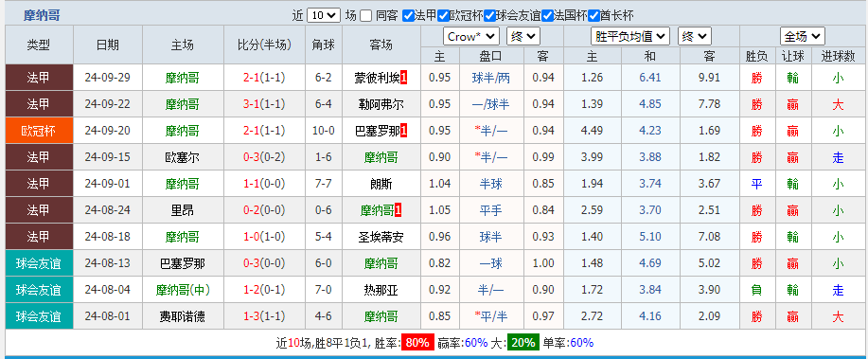
Task: Click the 一球 handicap on 24-08-13
Action: pyautogui.click(x=490, y=262)
